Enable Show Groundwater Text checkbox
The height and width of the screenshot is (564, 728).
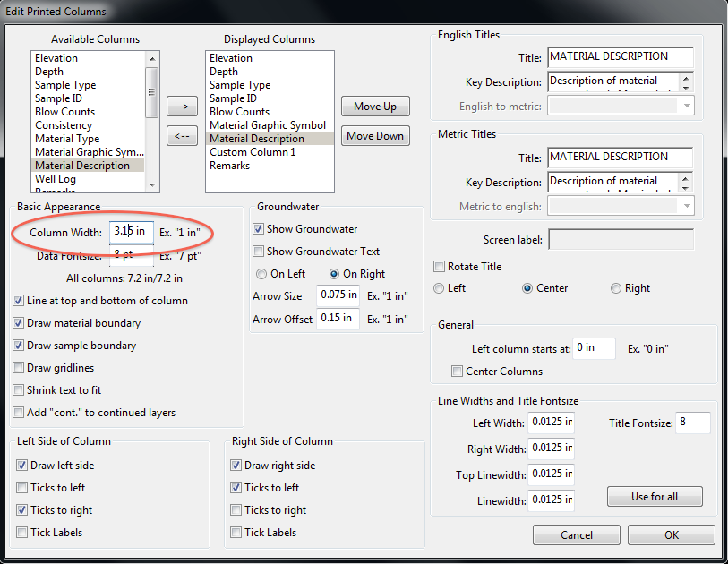(x=259, y=252)
